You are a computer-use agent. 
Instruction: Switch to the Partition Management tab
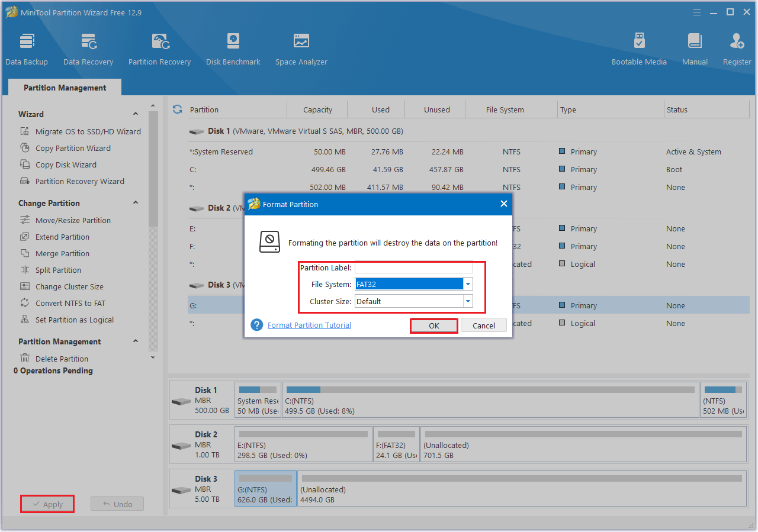[x=64, y=87]
